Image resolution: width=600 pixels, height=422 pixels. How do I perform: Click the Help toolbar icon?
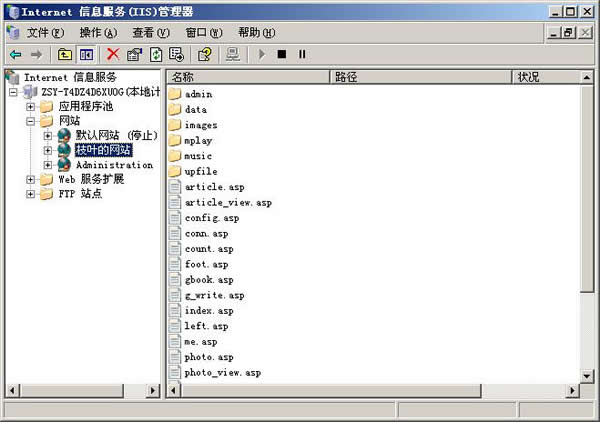tap(205, 54)
